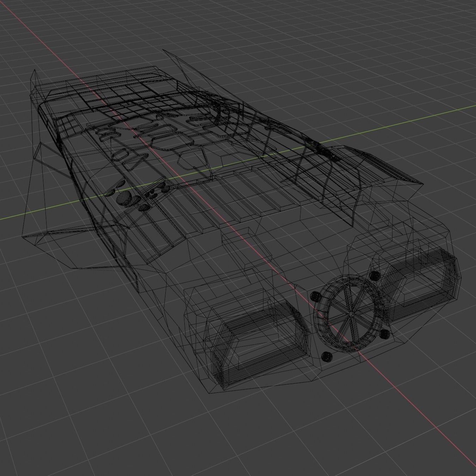
Task: Select the bolt sphere at the fan's upper right
Action: (x=375, y=276)
